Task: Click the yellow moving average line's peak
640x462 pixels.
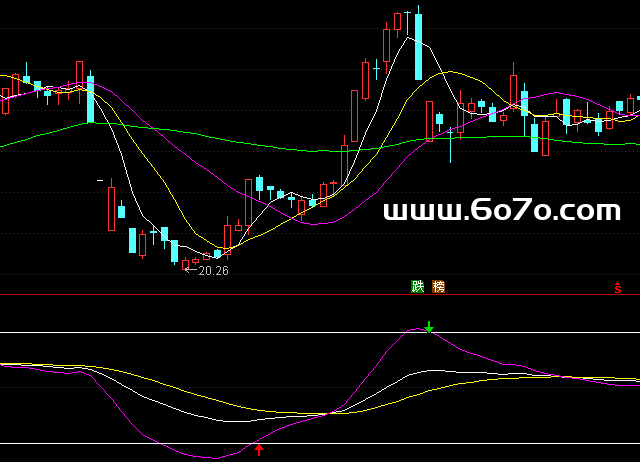Action: click(450, 72)
